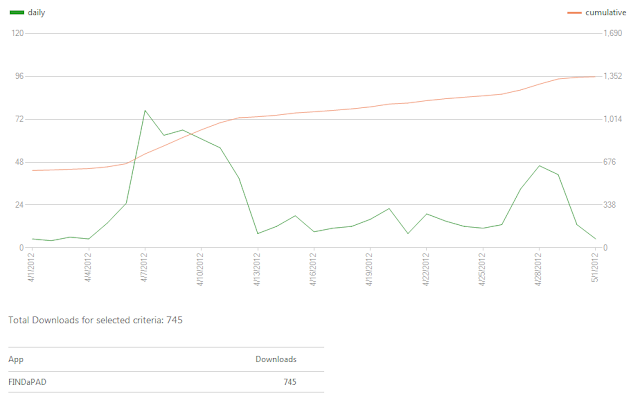Click the orange cumulative legend swatch

coord(574,13)
